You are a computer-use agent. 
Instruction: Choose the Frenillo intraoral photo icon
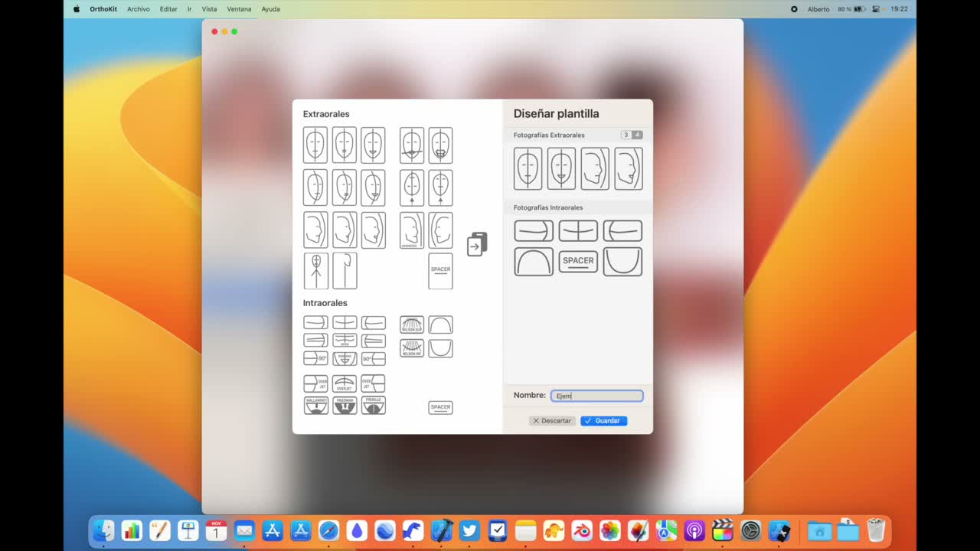tap(374, 406)
